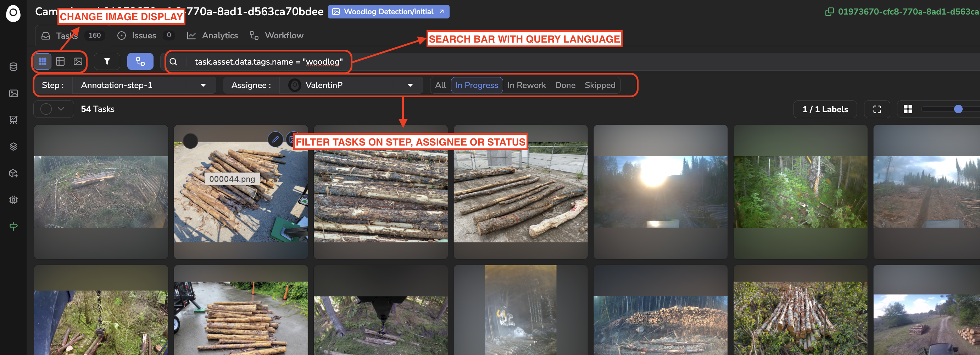Open the Workflow tab
Screen dimensions: 980x355
point(277,35)
